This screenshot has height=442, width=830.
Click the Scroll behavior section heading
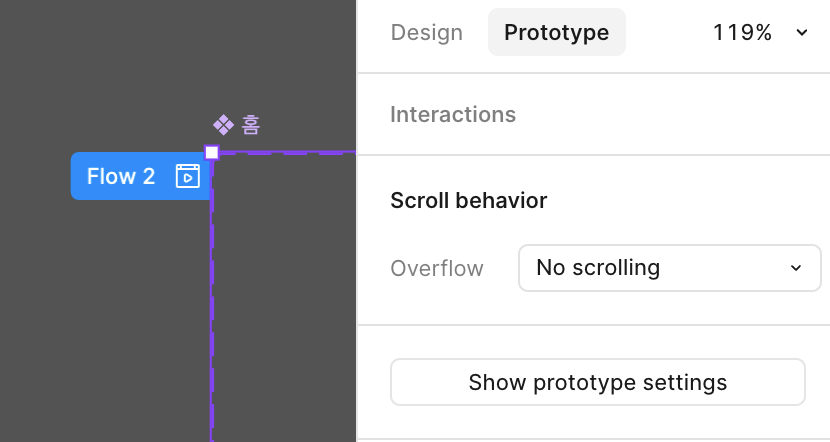[469, 201]
